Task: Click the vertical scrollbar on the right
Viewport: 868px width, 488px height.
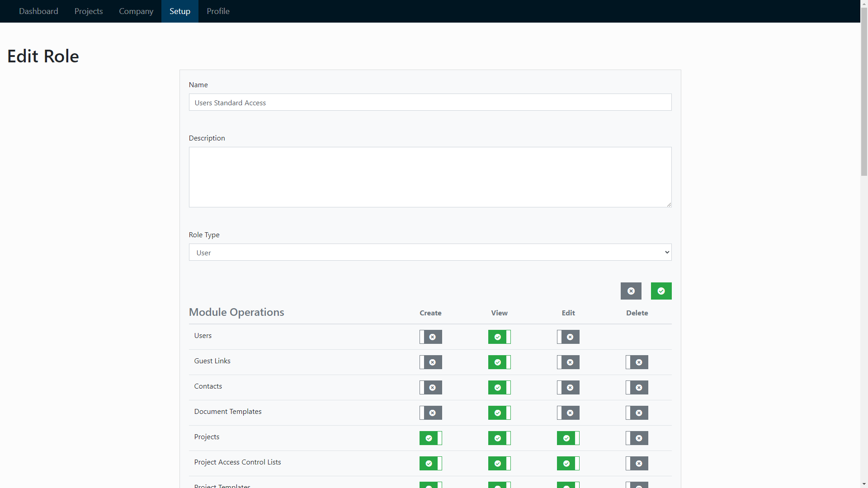Action: [864, 90]
